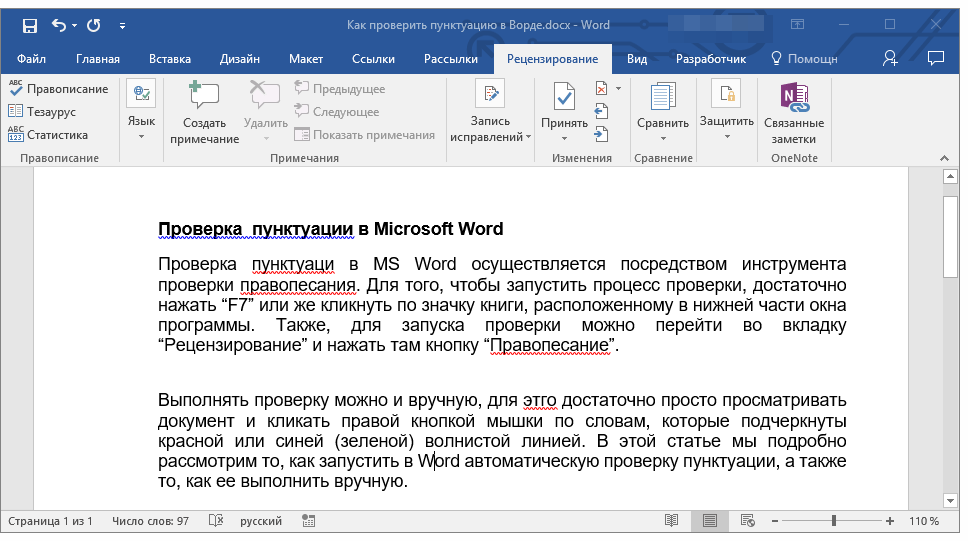
Task: Reject the change with the red X icon
Action: coord(601,89)
